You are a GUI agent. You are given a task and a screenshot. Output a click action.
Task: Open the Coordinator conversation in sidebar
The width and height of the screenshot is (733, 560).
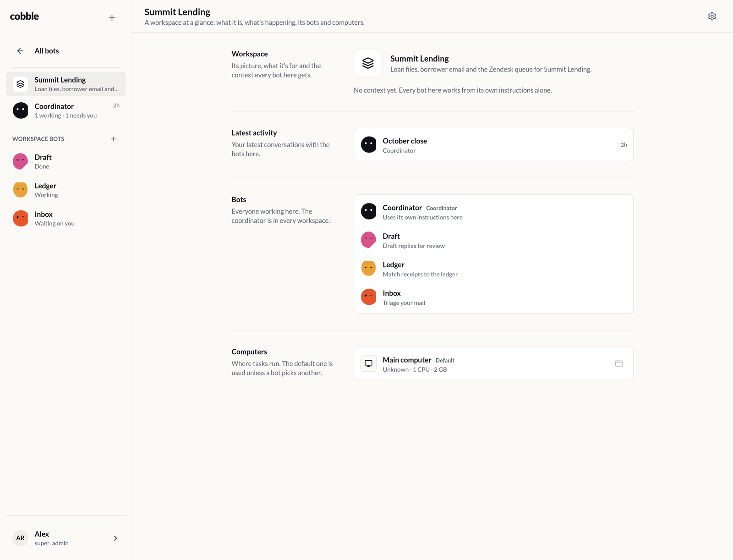click(66, 110)
